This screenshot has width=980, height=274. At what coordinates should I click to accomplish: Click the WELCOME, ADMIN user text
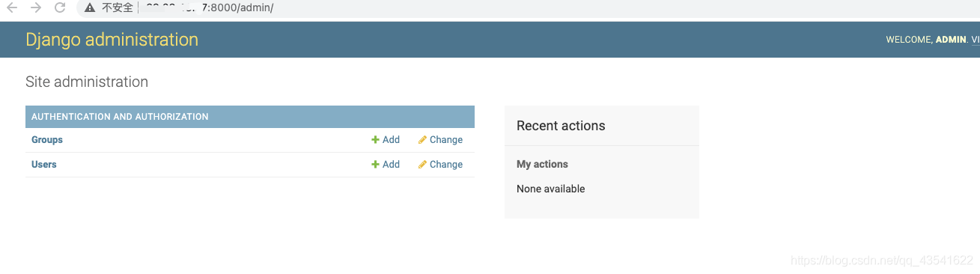926,40
